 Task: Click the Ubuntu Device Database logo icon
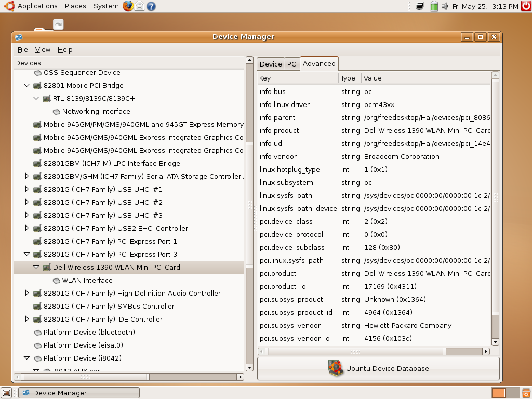pyautogui.click(x=336, y=368)
